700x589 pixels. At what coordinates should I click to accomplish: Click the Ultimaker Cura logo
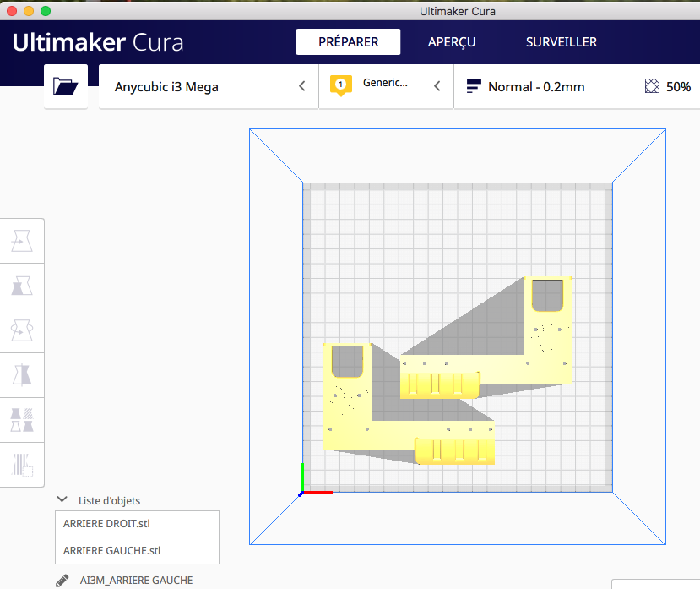coord(98,42)
